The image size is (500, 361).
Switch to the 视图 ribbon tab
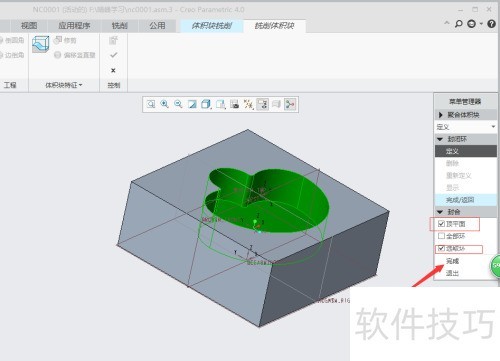[x=29, y=26]
